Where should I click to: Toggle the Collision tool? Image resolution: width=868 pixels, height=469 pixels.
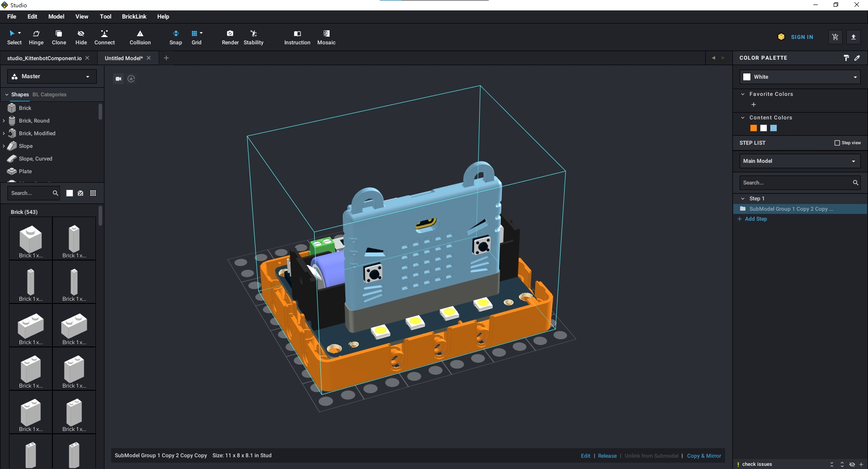(140, 37)
